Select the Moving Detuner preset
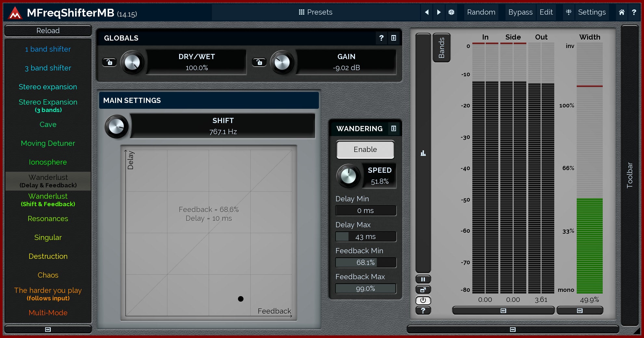Image resolution: width=644 pixels, height=338 pixels. pyautogui.click(x=48, y=143)
